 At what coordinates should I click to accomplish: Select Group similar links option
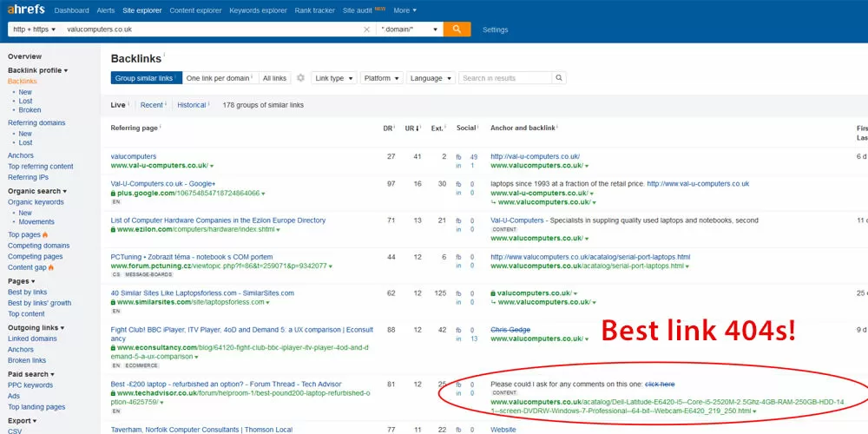point(144,78)
